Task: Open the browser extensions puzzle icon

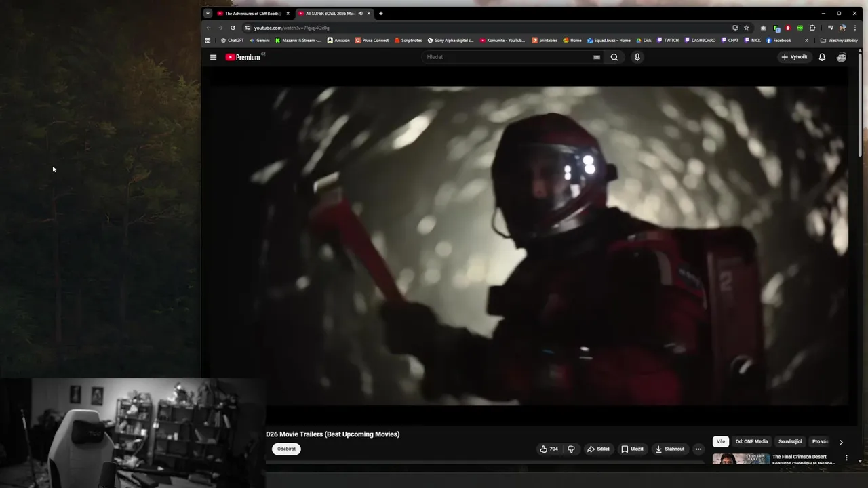Action: tap(812, 28)
